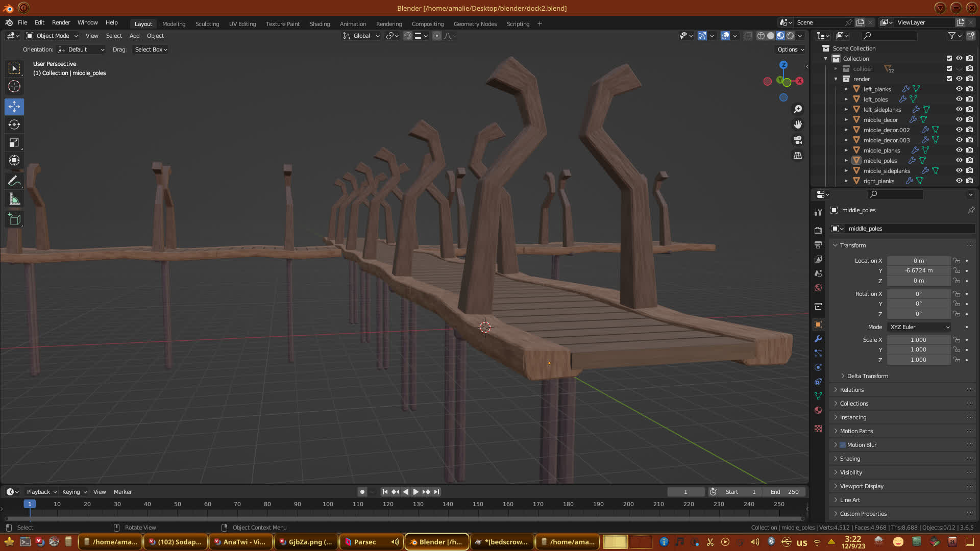This screenshot has width=980, height=551.
Task: Expand the Delta Transform panel
Action: [x=867, y=376]
